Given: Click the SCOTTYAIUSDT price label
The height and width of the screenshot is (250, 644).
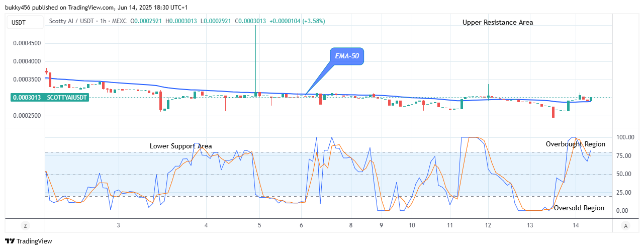Looking at the screenshot, I should coord(67,98).
